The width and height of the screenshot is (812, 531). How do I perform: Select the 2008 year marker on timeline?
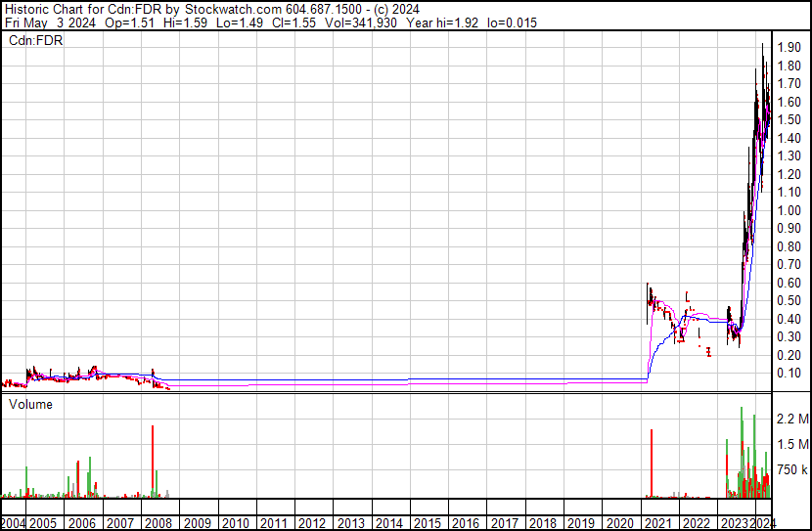pyautogui.click(x=160, y=523)
